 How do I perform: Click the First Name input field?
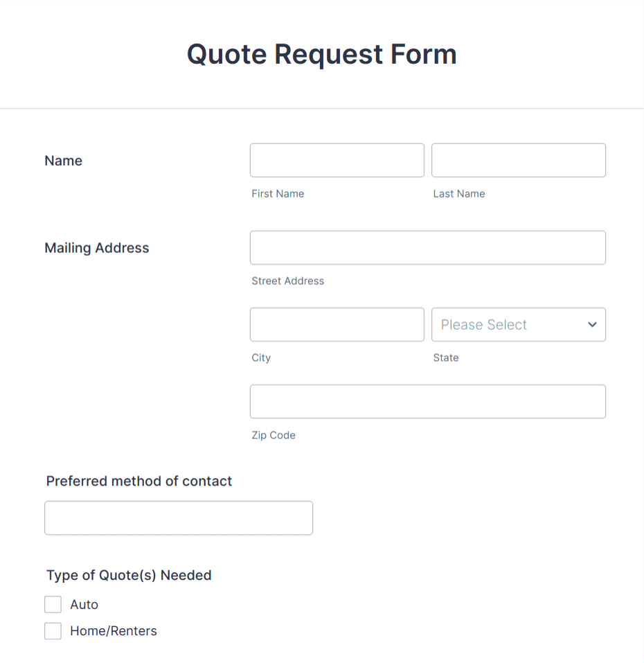[x=337, y=160]
